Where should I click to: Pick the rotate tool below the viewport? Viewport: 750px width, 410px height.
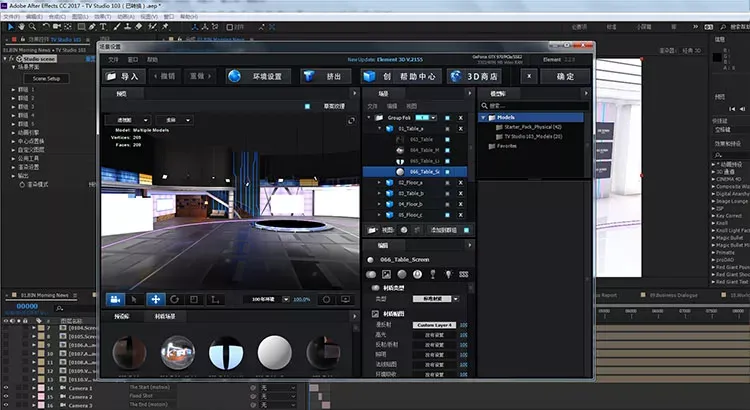[x=175, y=298]
